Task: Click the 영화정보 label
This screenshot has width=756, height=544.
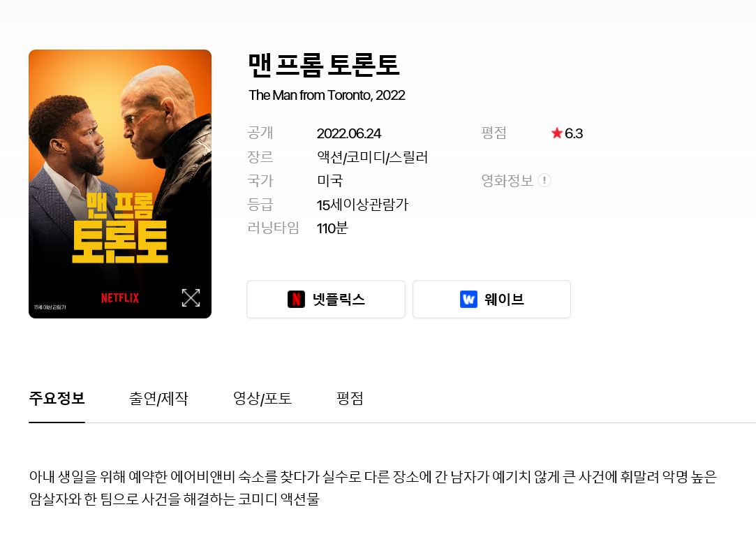Action: [507, 181]
